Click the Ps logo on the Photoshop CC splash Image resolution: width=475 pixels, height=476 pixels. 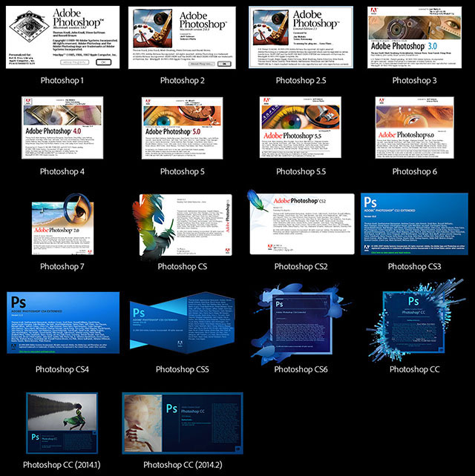pos(413,301)
